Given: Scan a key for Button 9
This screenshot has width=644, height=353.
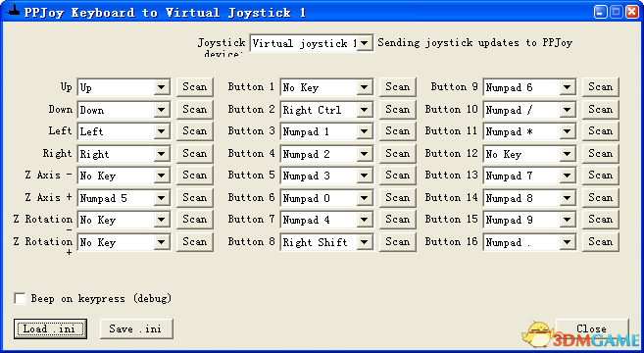Looking at the screenshot, I should pyautogui.click(x=601, y=87).
